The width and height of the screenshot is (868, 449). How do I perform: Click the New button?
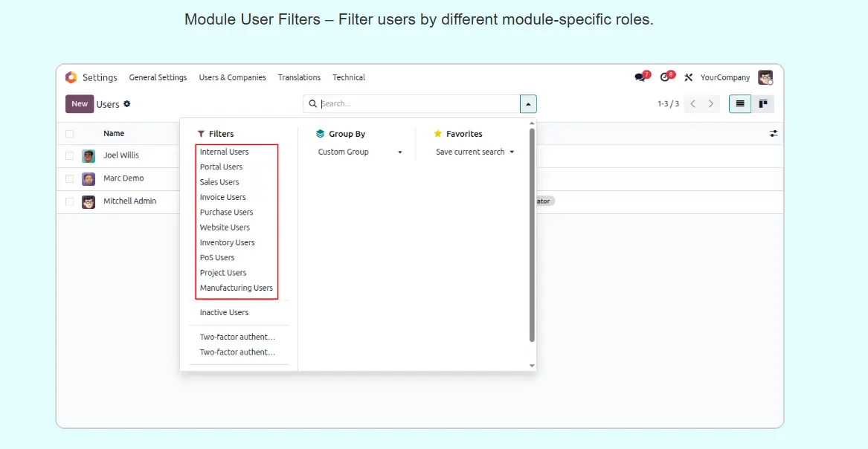(x=79, y=104)
